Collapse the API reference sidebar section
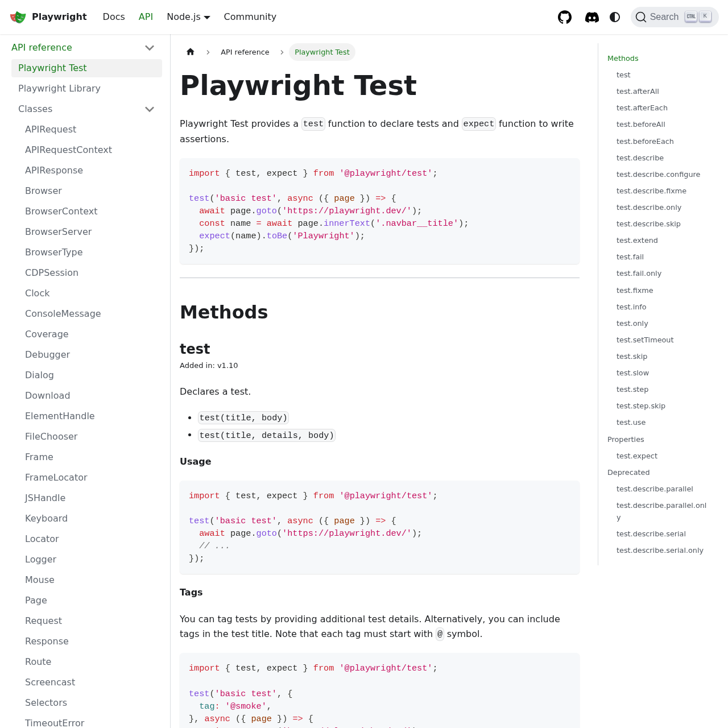The image size is (728, 728). pyautogui.click(x=149, y=48)
